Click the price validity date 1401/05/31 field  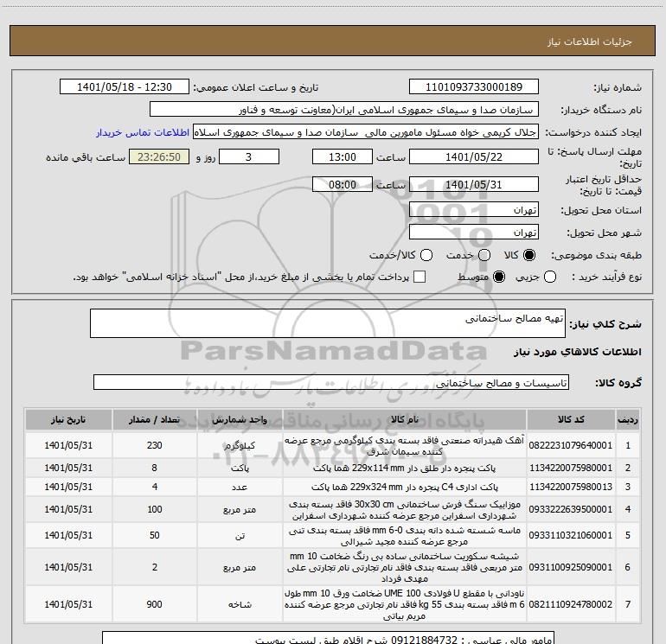click(474, 184)
